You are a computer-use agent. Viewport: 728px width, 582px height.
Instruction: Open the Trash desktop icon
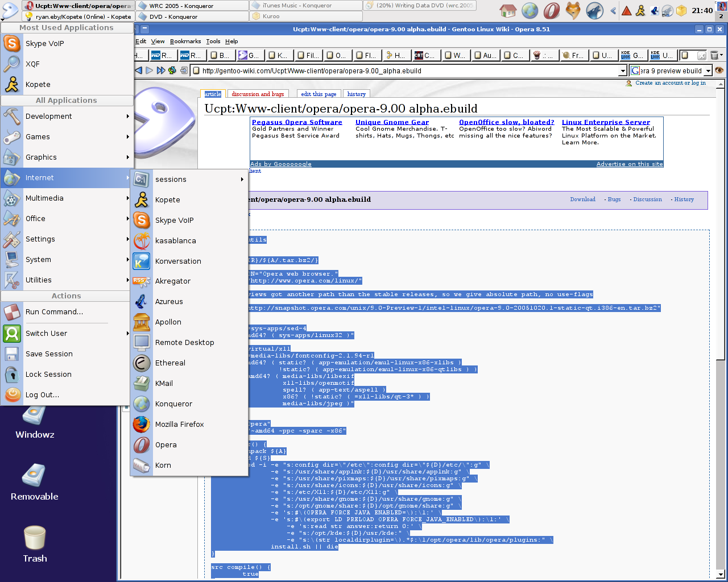(35, 544)
